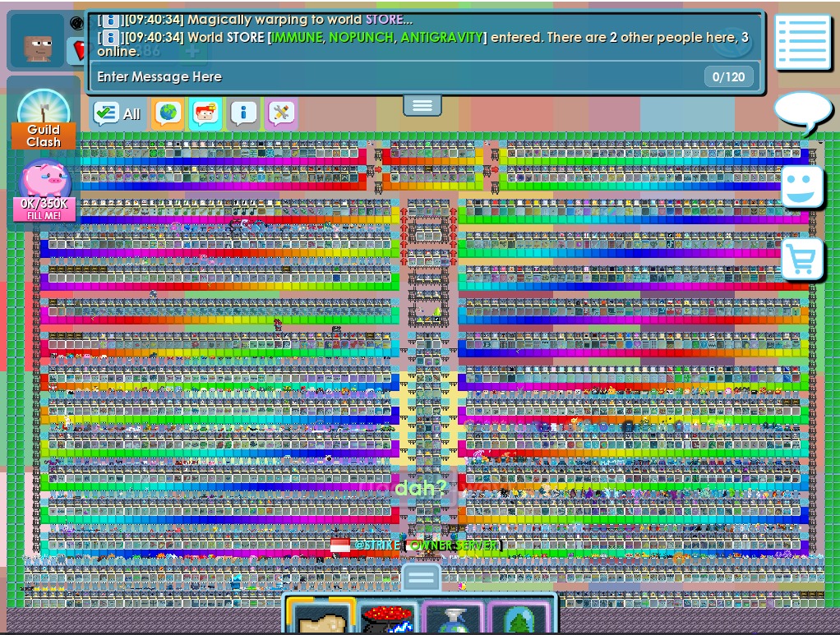Toggle the All chat filter checkbox
This screenshot has height=635, width=840.
tap(117, 113)
